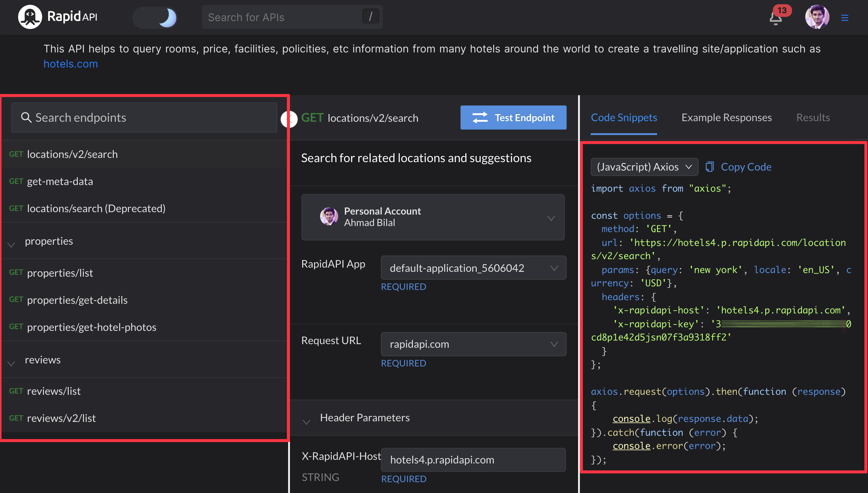Collapse the Header Parameters section
Viewport: 868px width, 493px height.
[x=307, y=422]
